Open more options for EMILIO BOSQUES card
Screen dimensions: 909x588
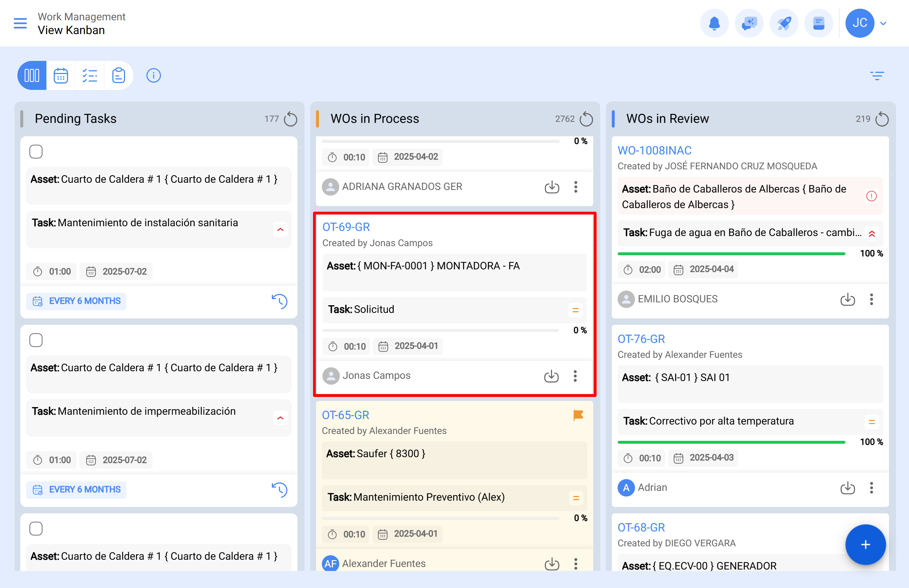point(871,299)
